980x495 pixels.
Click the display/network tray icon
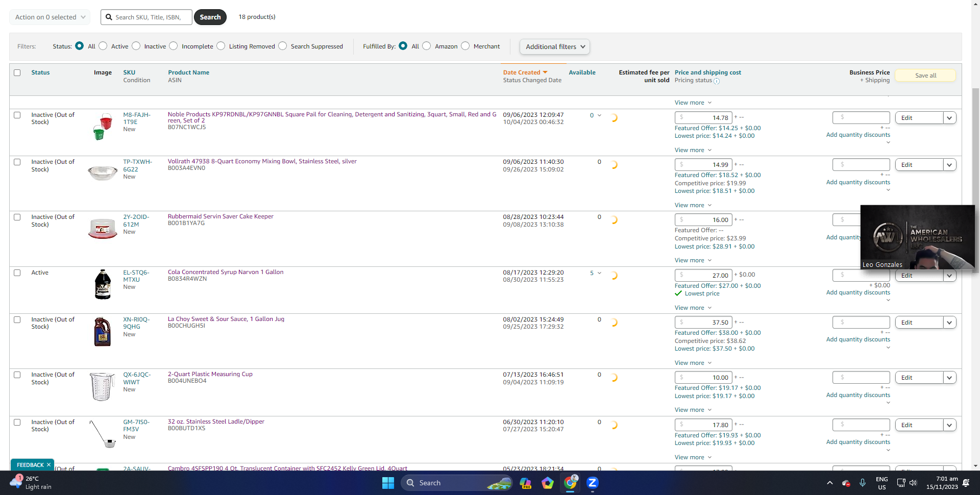click(x=901, y=483)
